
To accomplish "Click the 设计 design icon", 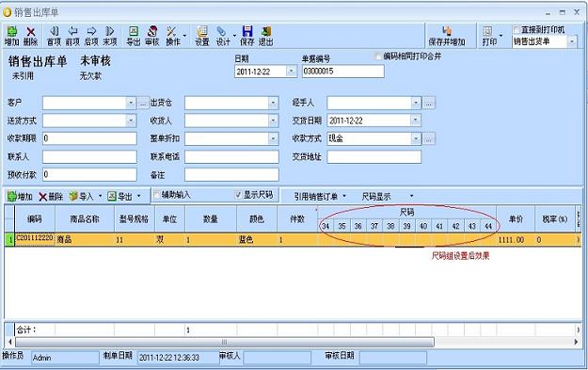I will point(223,36).
